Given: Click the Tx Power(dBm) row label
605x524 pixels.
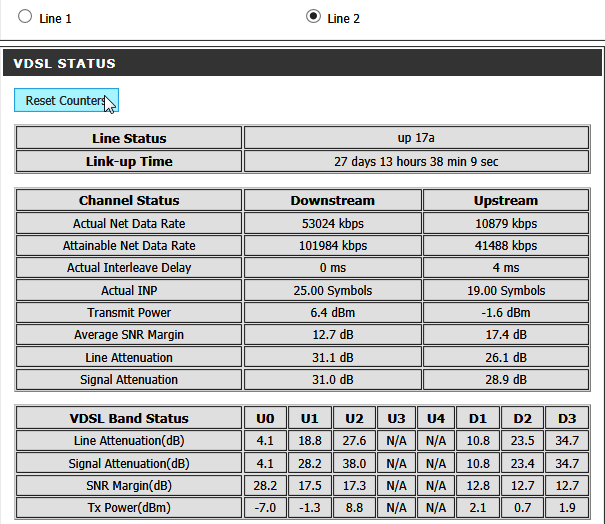Looking at the screenshot, I should tap(129, 507).
